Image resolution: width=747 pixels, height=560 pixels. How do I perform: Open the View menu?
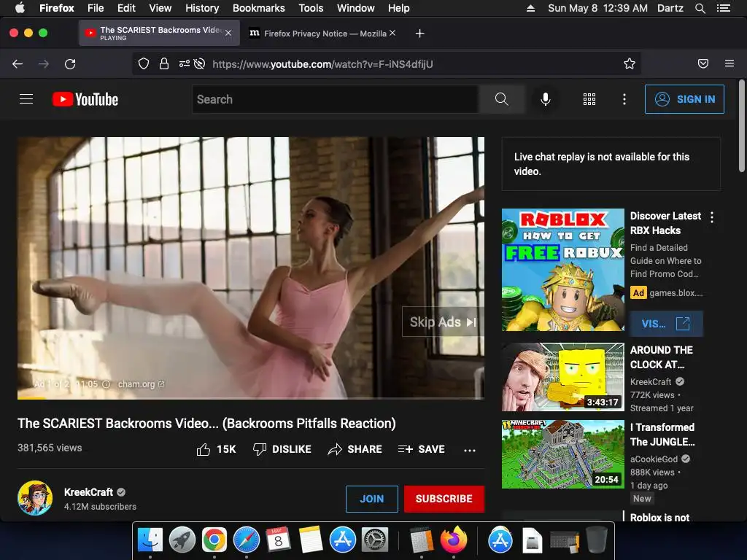[160, 8]
